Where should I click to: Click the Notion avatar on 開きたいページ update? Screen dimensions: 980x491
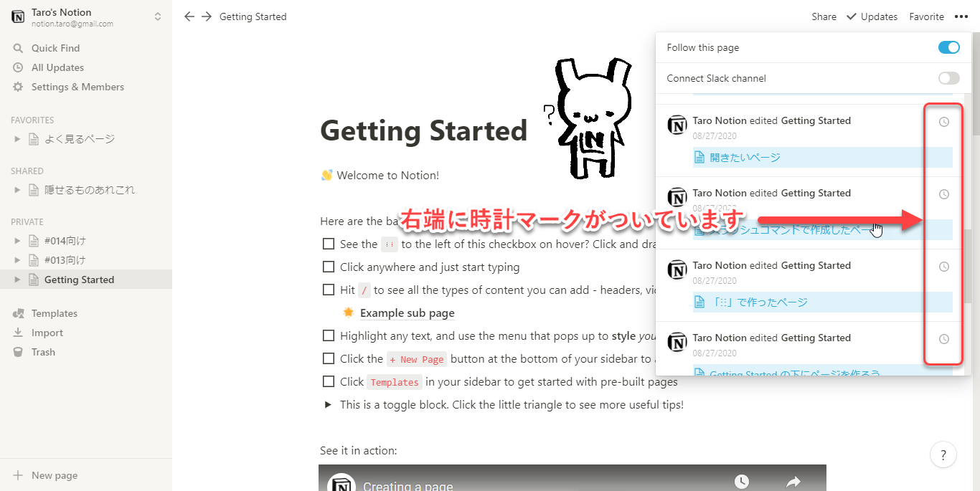(677, 125)
